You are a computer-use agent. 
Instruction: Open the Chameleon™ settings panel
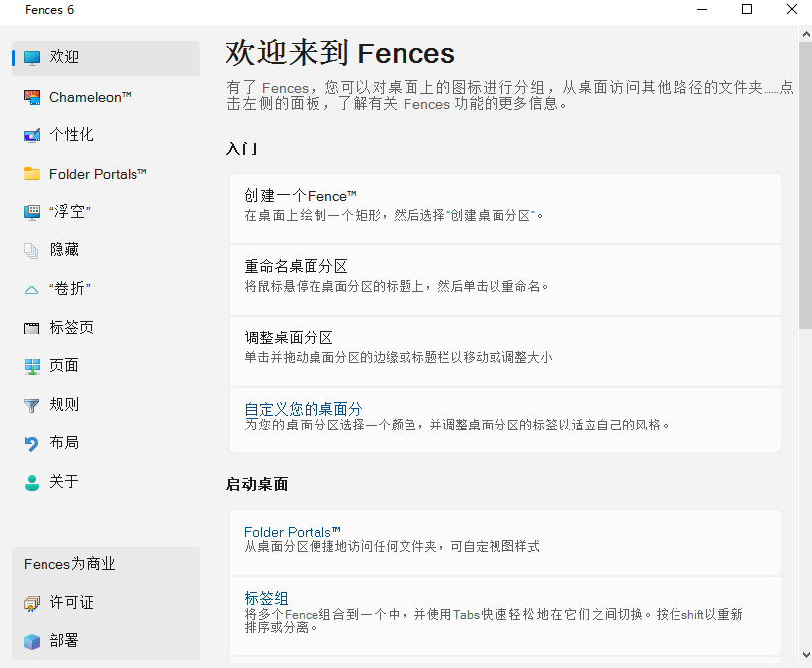pyautogui.click(x=106, y=97)
